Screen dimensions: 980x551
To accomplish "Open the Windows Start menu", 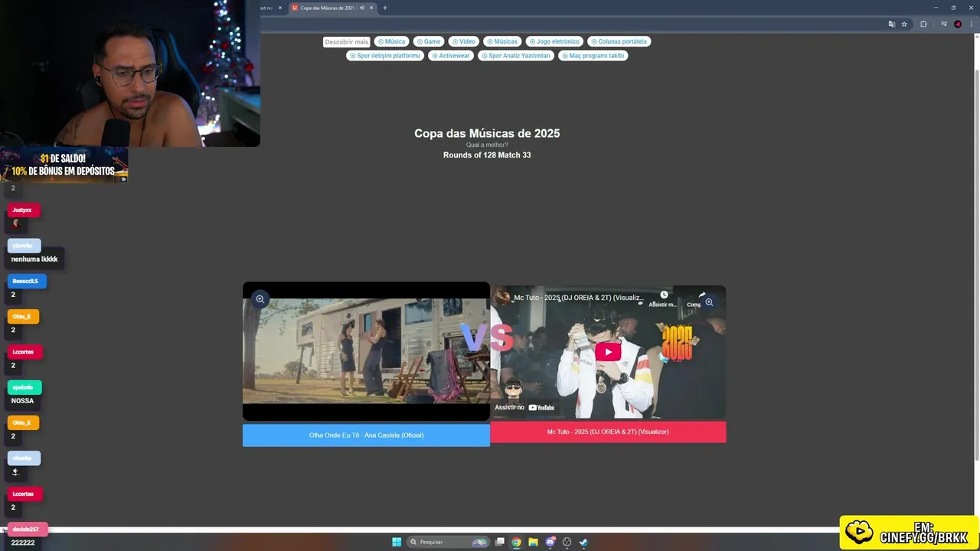I will click(397, 542).
